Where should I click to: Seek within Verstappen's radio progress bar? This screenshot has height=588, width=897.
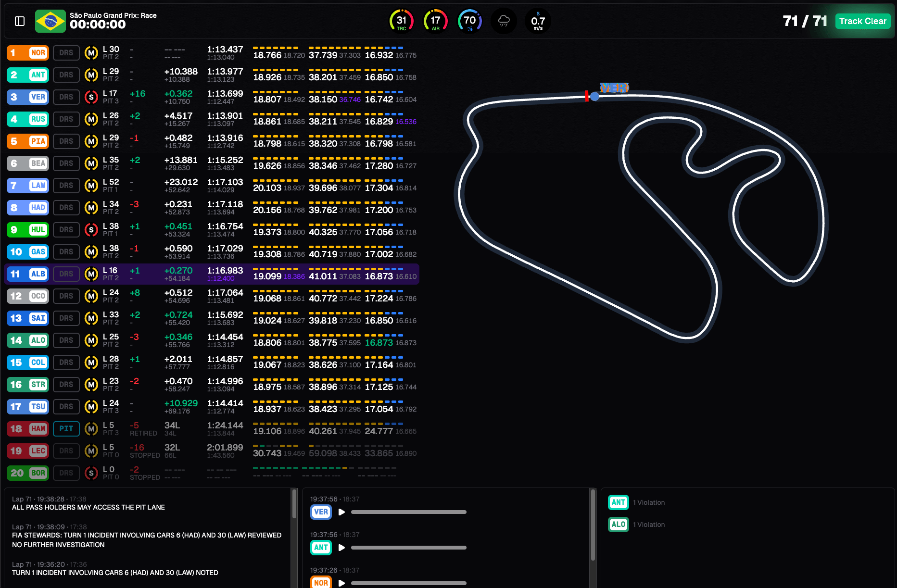pyautogui.click(x=408, y=512)
